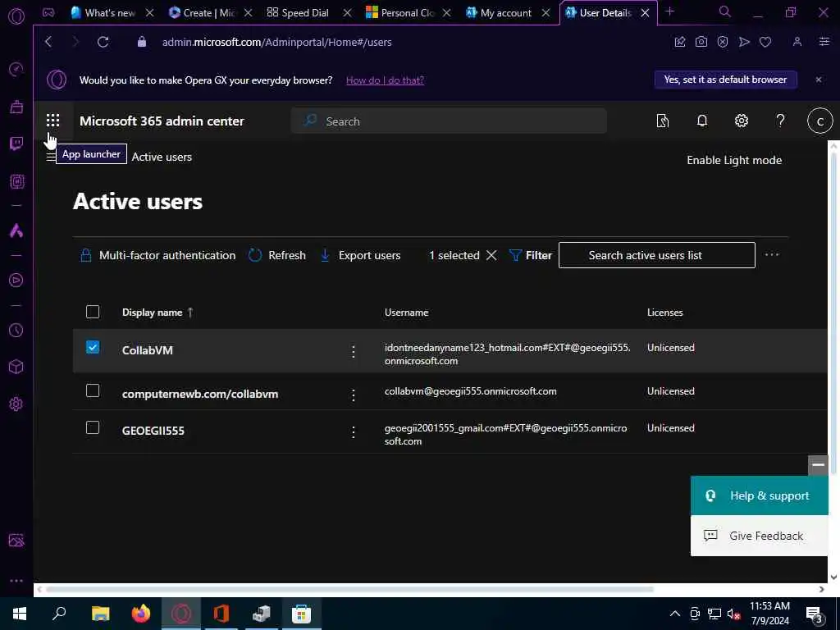
Task: Click Multi-factor authentication
Action: click(158, 256)
